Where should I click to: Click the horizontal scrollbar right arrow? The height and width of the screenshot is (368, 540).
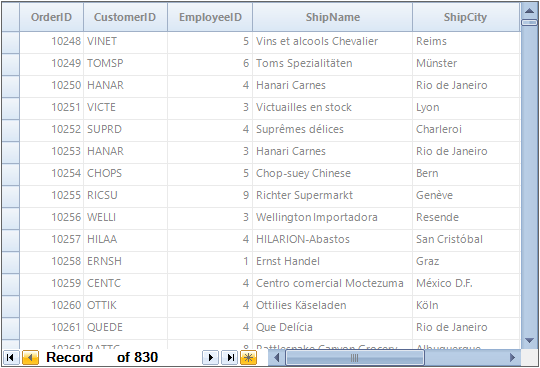(x=512, y=358)
